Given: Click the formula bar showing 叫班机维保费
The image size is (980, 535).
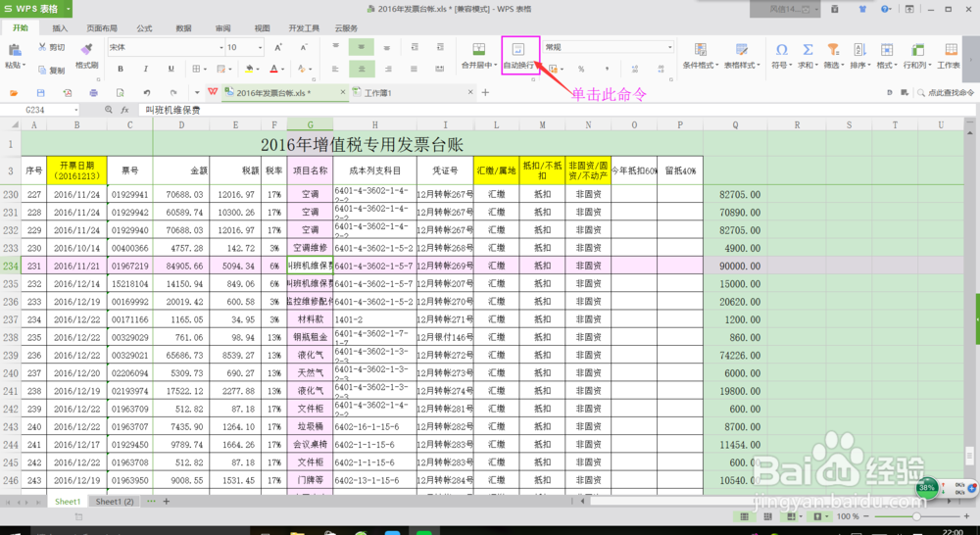Looking at the screenshot, I should click(557, 110).
